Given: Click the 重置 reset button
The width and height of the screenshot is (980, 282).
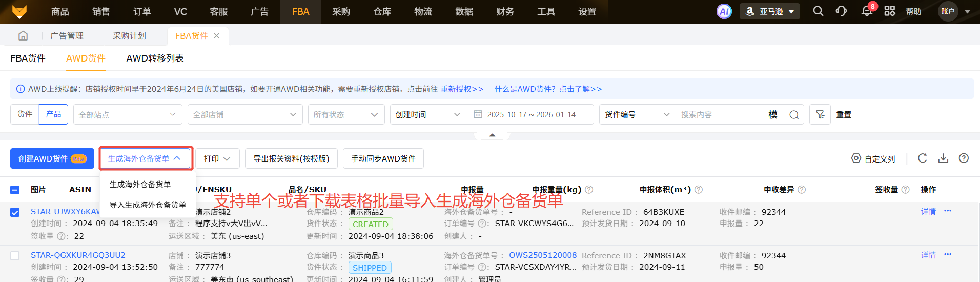Looking at the screenshot, I should (x=844, y=114).
